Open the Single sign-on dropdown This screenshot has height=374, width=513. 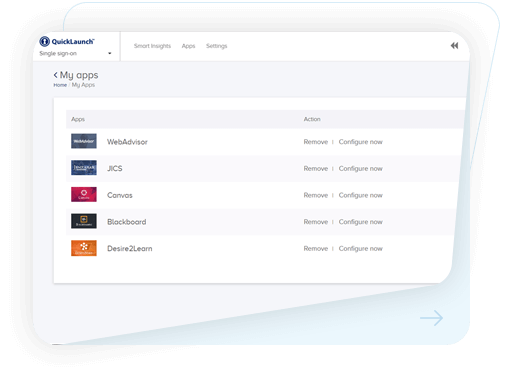[x=75, y=53]
